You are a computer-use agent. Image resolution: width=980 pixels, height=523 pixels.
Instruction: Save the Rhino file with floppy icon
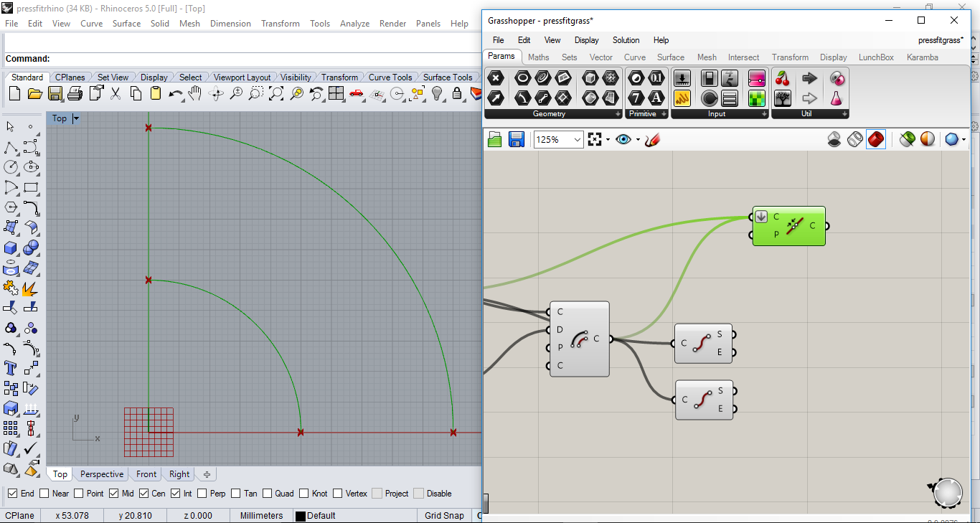(55, 93)
